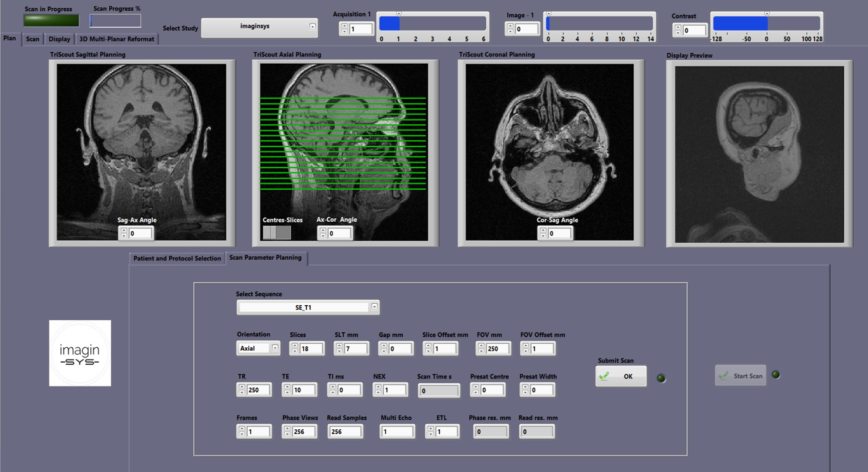Click the imaginsys logo
The height and width of the screenshot is (472, 868).
click(79, 353)
